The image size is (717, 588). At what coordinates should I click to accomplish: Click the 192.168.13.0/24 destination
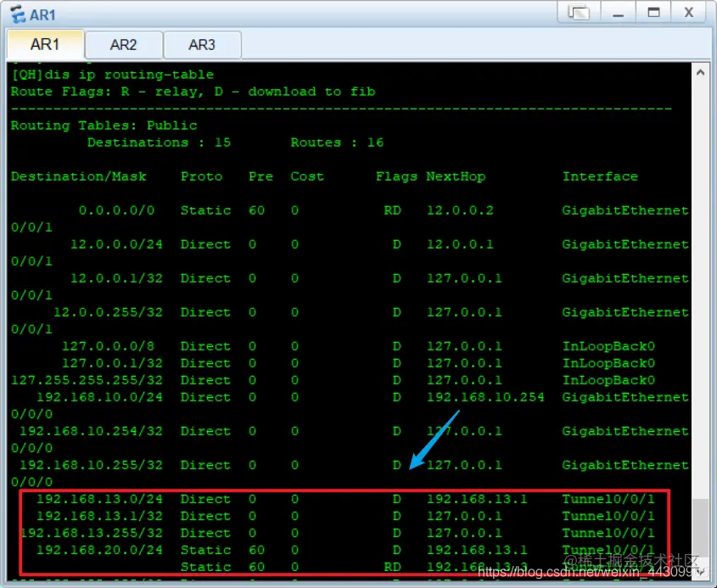coord(99,499)
